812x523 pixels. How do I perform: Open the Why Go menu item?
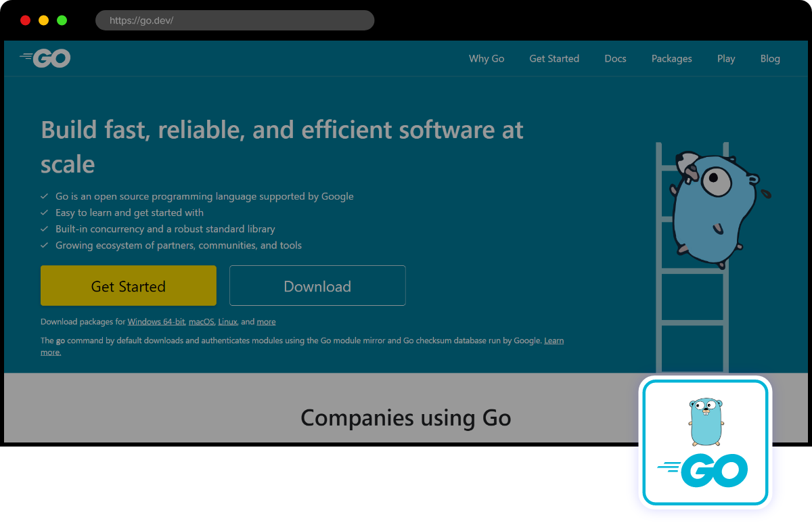click(x=487, y=59)
